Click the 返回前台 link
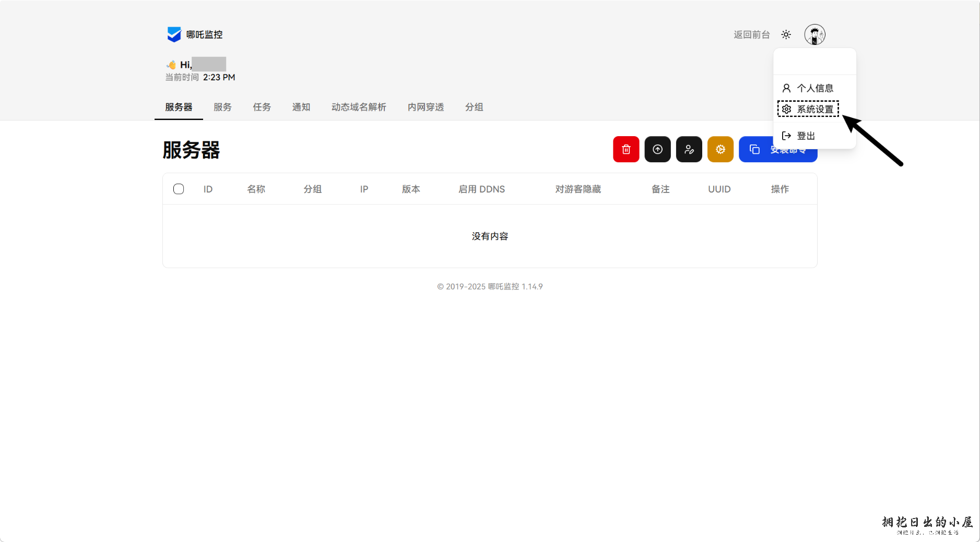This screenshot has width=980, height=542. (x=751, y=34)
